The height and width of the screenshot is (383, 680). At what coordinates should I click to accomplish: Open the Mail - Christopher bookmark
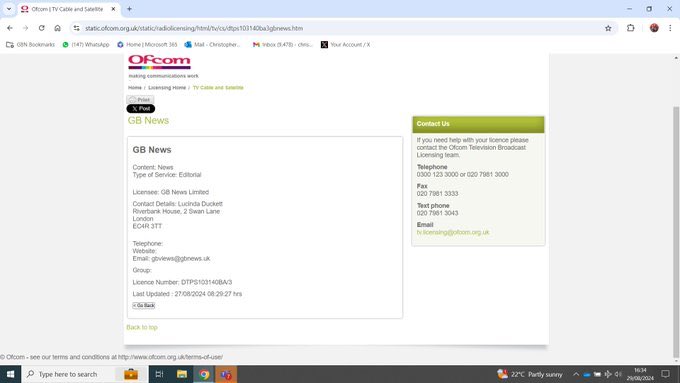pyautogui.click(x=212, y=45)
